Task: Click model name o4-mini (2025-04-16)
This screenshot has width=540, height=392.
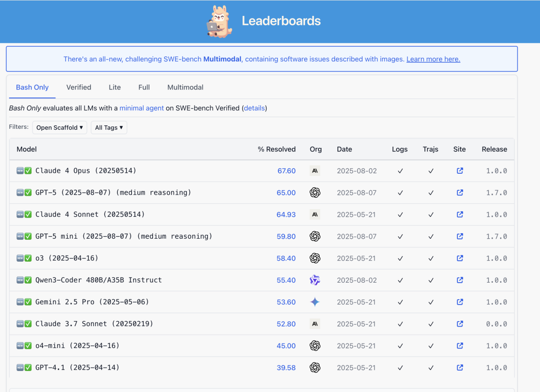Action: (x=77, y=346)
